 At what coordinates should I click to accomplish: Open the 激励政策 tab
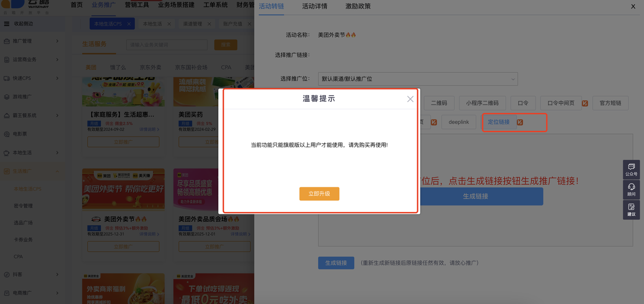[358, 7]
